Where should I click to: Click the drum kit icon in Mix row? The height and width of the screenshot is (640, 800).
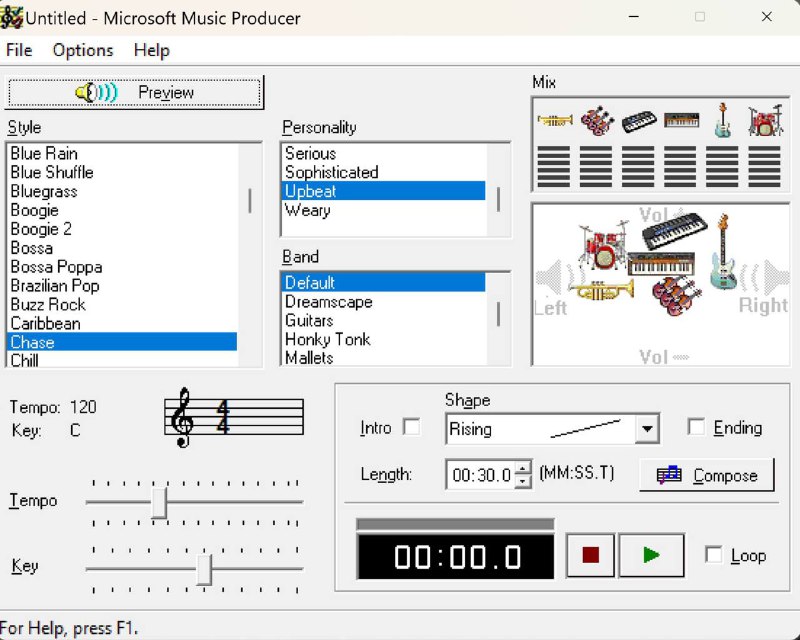[764, 120]
